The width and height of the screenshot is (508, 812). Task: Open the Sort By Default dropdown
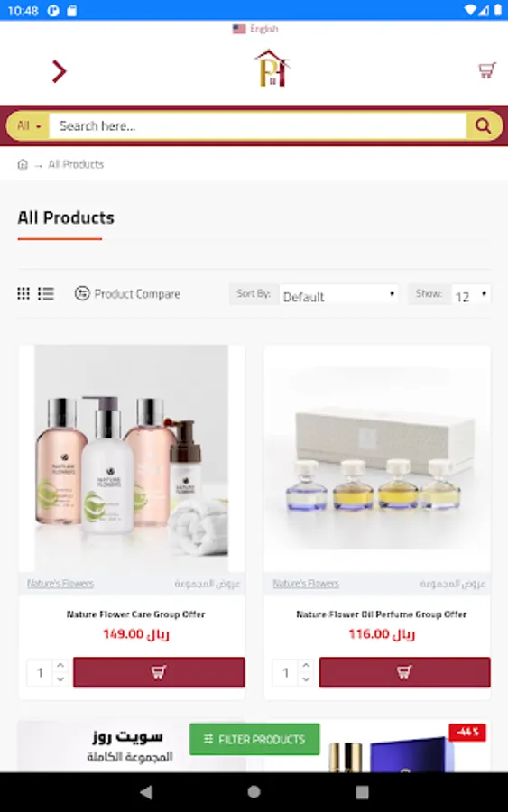[x=338, y=296]
